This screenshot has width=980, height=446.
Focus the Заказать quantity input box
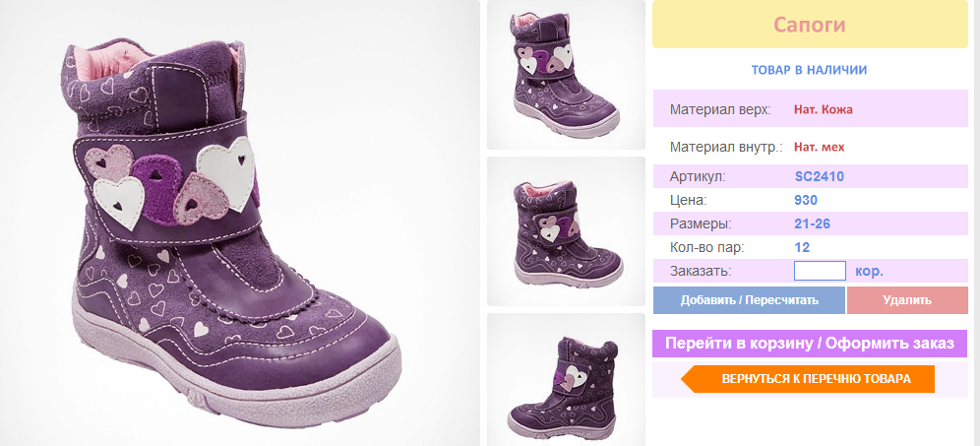coord(820,271)
